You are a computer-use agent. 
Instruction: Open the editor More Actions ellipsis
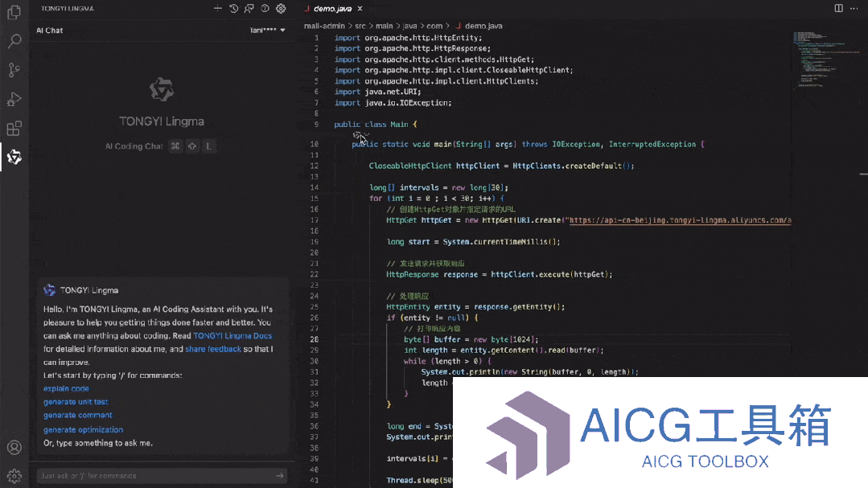tap(854, 8)
